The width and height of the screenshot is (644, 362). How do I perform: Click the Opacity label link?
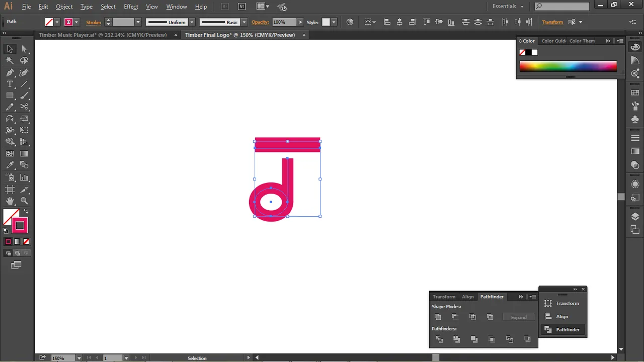coord(260,22)
